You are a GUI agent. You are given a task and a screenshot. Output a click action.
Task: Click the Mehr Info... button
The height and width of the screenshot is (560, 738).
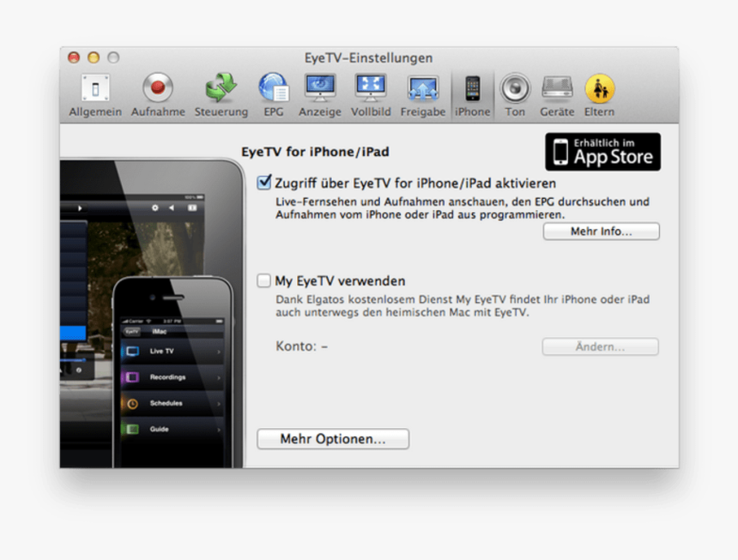click(x=601, y=232)
